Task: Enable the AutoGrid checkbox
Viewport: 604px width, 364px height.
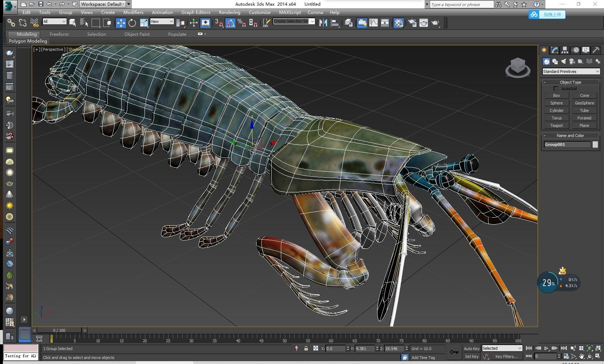Action: click(x=556, y=88)
